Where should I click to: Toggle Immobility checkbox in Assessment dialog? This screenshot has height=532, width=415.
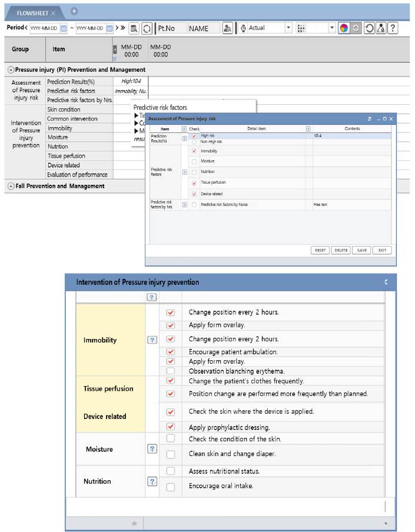coord(194,151)
